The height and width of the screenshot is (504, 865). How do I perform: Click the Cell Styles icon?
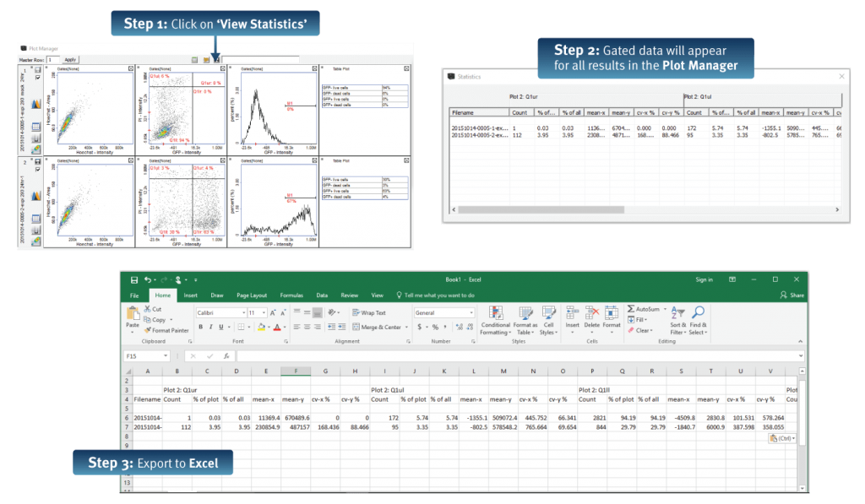pos(548,314)
